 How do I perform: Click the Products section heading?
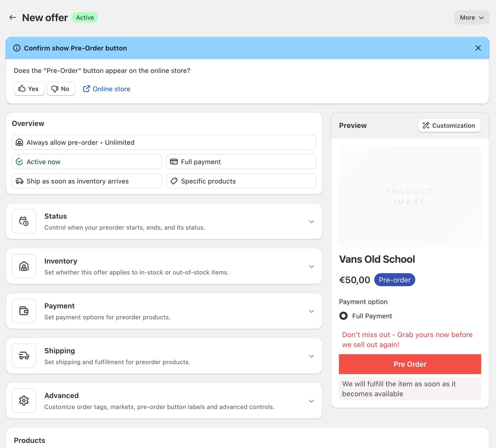29,440
